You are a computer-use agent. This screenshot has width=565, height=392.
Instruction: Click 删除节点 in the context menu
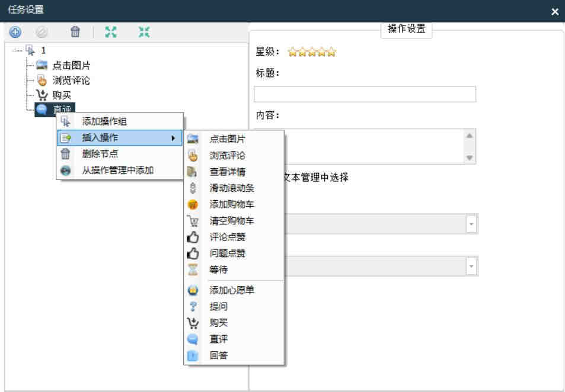click(100, 154)
